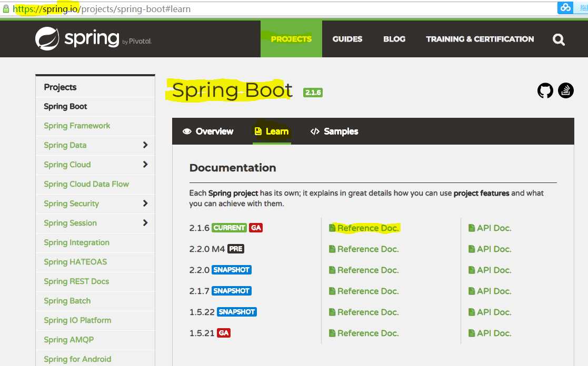
Task: Open Spring Cloud project link
Action: tap(67, 165)
